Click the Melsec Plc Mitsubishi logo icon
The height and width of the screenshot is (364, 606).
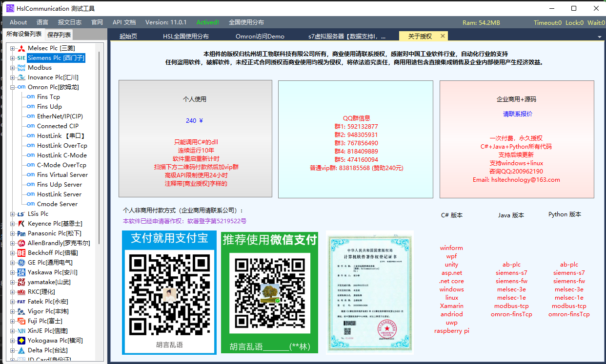tap(21, 48)
